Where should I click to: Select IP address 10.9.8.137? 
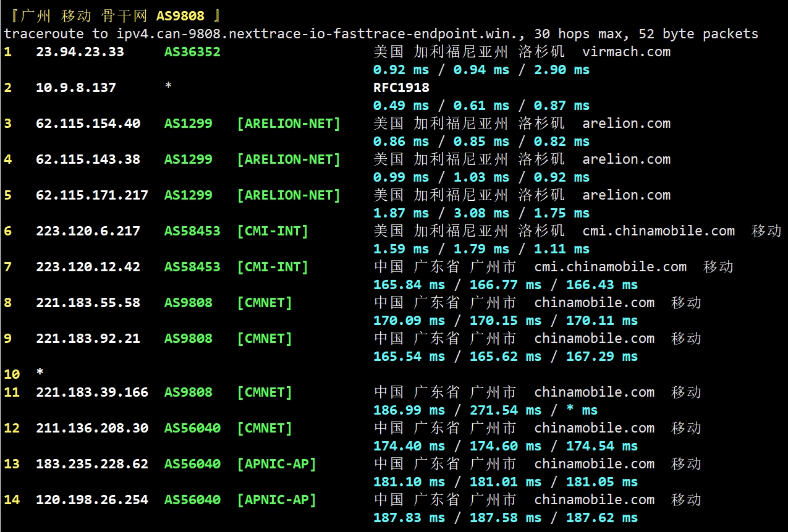[76, 88]
